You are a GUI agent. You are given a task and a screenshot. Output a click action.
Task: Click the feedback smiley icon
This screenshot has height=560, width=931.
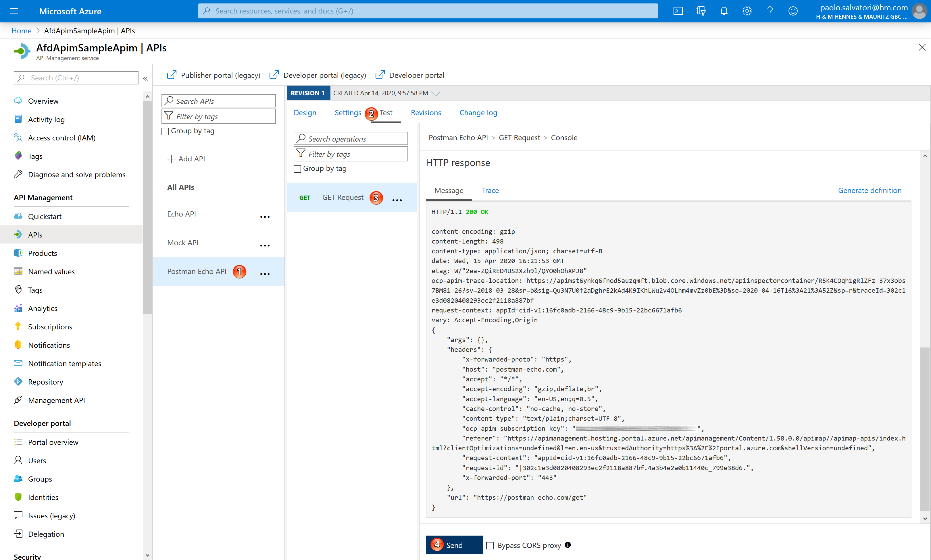[793, 11]
